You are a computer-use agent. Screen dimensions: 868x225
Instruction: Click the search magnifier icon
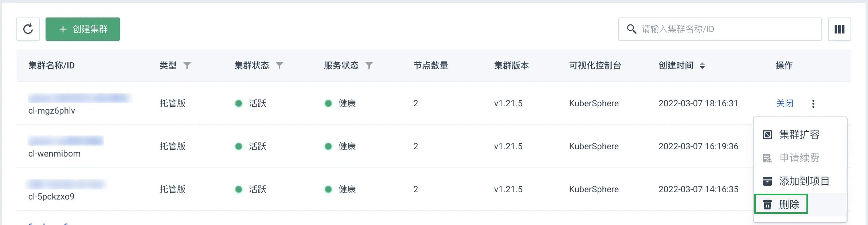(x=632, y=29)
